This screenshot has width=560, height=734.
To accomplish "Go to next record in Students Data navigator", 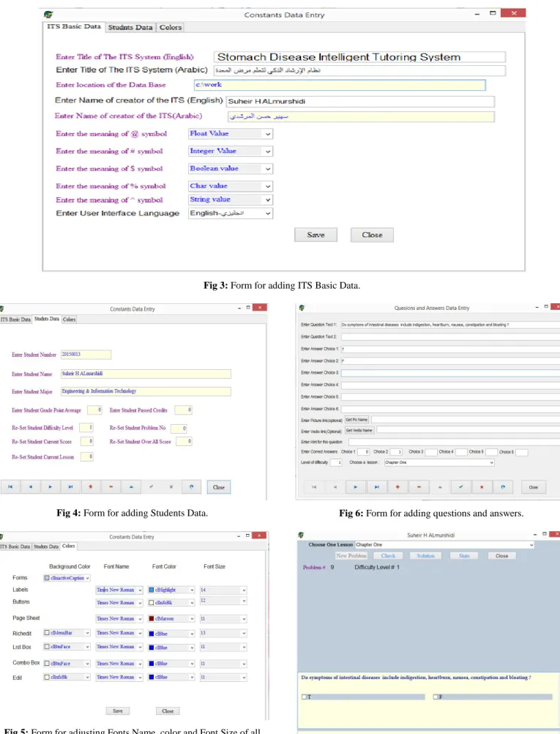I will [x=51, y=487].
